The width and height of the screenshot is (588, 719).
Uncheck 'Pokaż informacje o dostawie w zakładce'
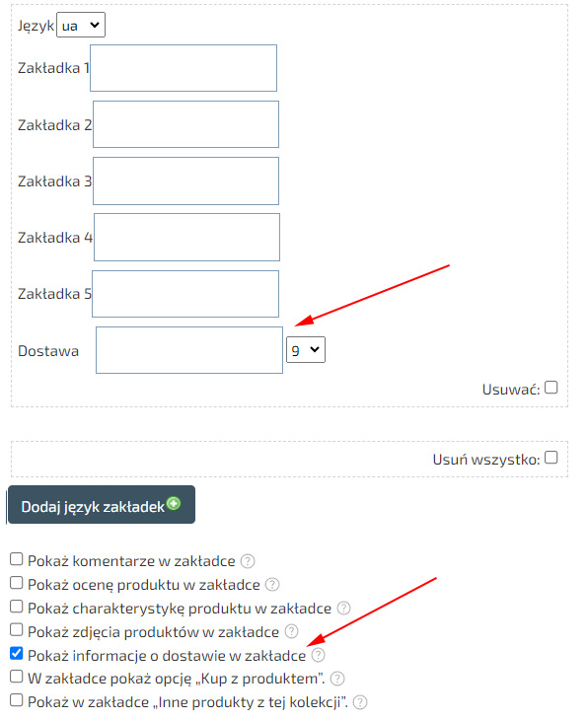tap(17, 654)
